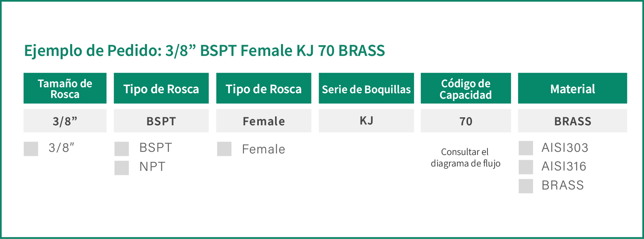
Task: Select the 70 capacity code cell
Action: [x=466, y=121]
